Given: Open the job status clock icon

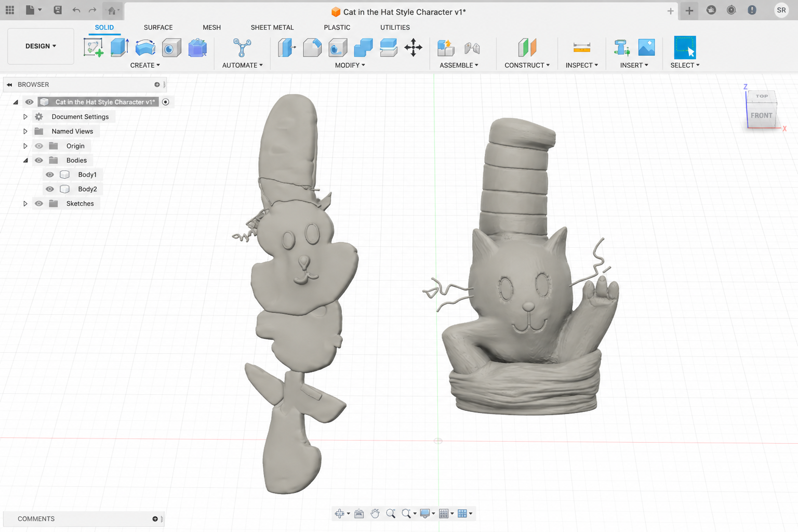Looking at the screenshot, I should [731, 10].
